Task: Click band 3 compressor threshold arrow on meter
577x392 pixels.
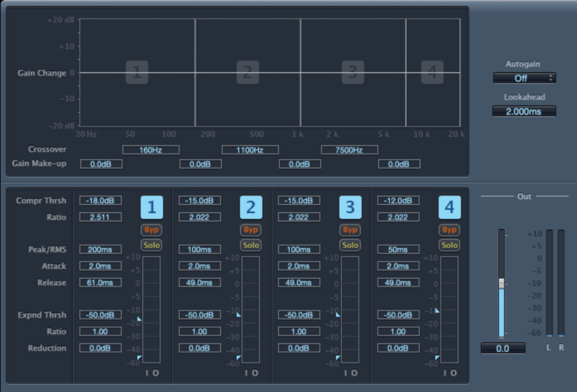Action: (x=338, y=315)
